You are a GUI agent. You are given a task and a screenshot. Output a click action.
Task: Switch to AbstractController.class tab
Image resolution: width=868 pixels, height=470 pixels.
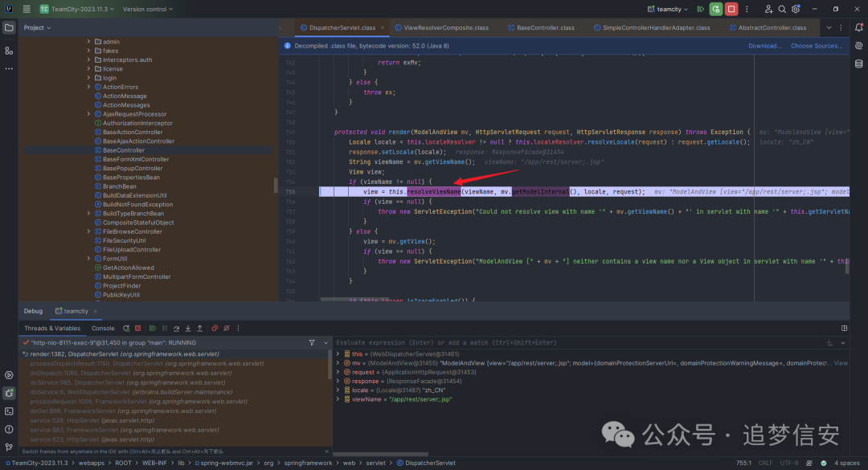pos(772,27)
